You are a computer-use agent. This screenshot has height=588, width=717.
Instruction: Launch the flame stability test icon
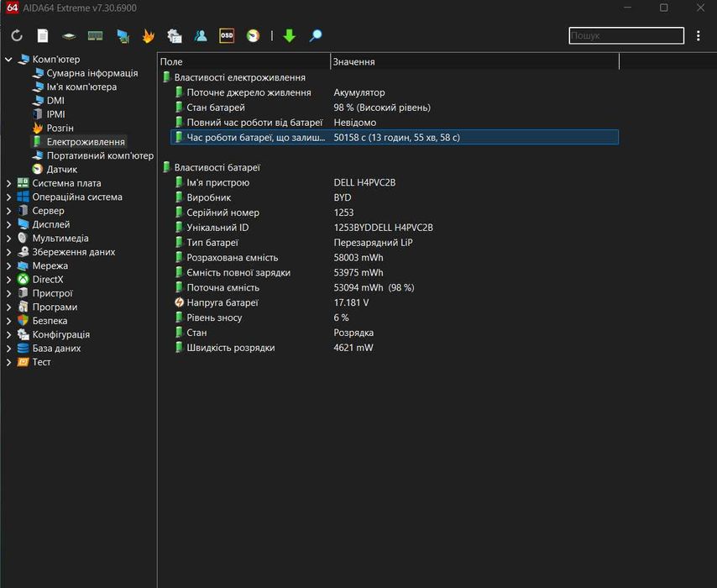click(149, 36)
